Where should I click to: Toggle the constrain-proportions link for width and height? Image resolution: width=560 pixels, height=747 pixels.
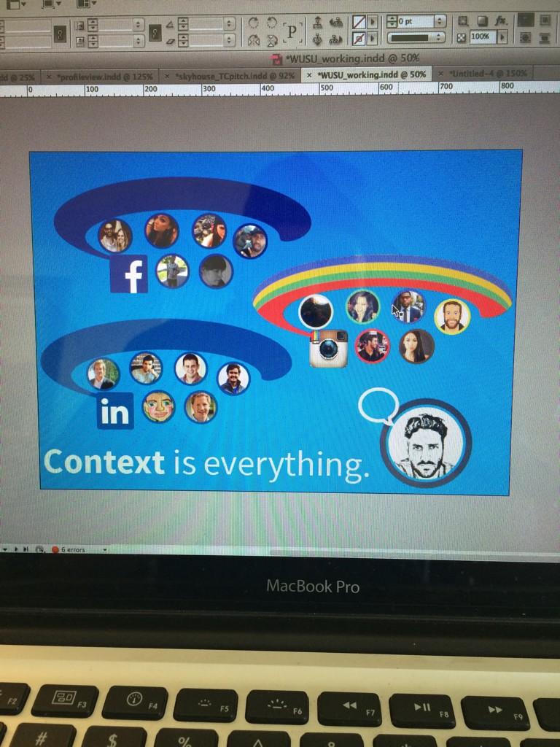tap(60, 34)
